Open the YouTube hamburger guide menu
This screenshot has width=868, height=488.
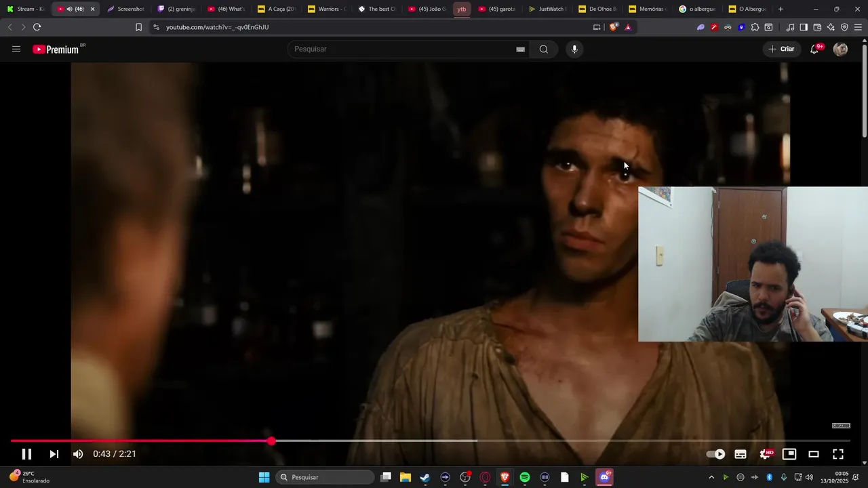[16, 49]
